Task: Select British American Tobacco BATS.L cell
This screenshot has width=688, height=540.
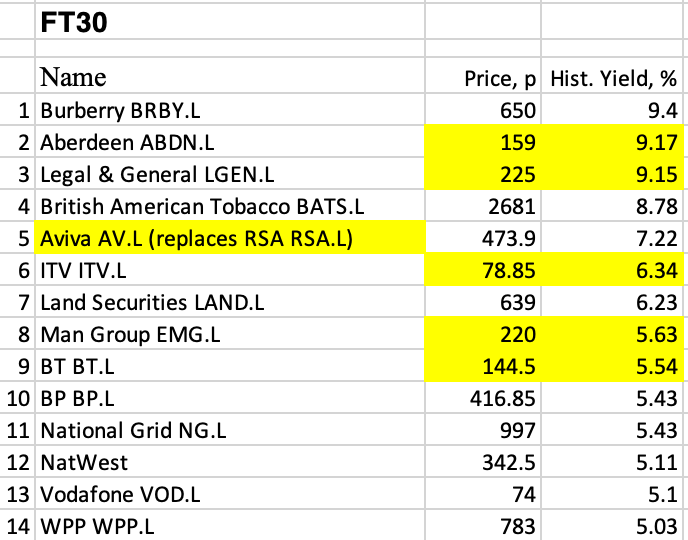Action: coord(230,206)
